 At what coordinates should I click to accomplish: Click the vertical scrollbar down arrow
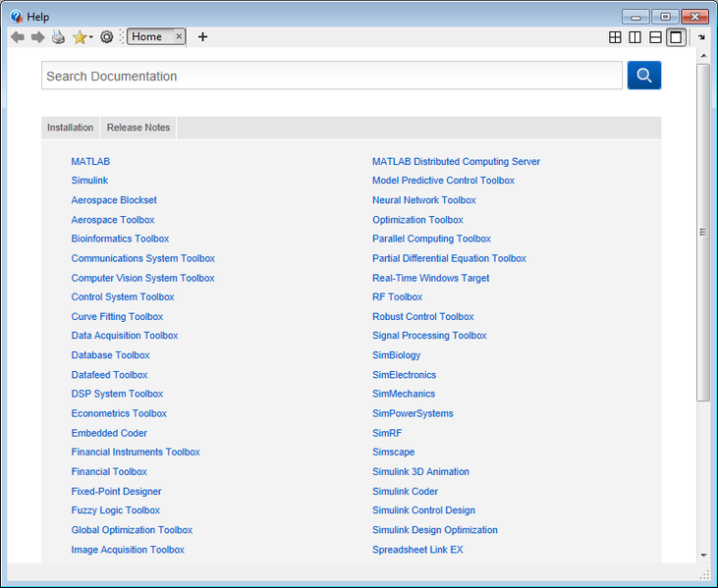pyautogui.click(x=704, y=556)
